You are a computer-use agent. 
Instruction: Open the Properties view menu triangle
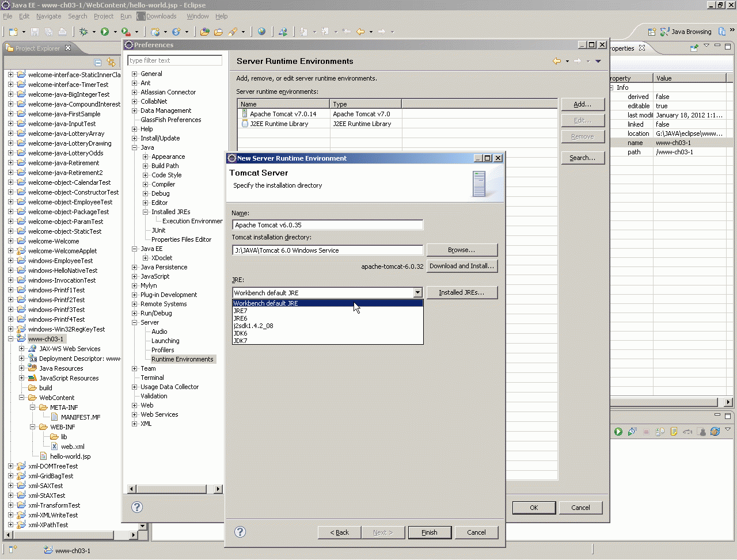[706, 46]
